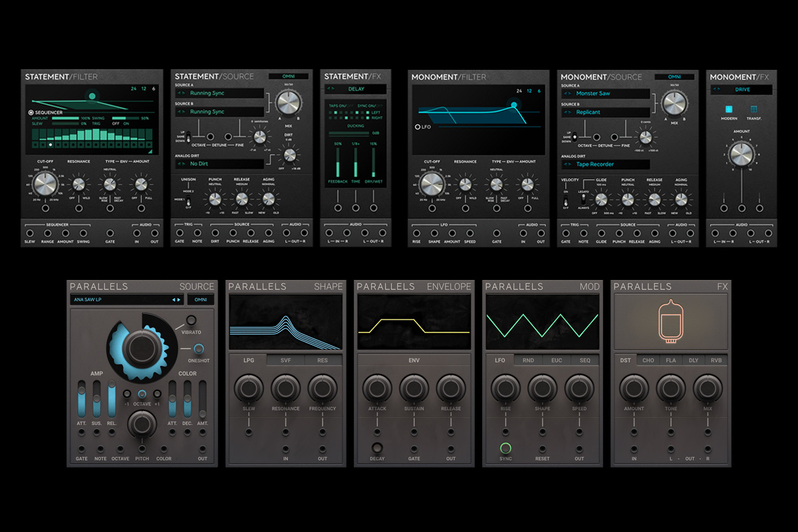Select the CHO tab in Parallels FX
The width and height of the screenshot is (798, 532).
[648, 360]
